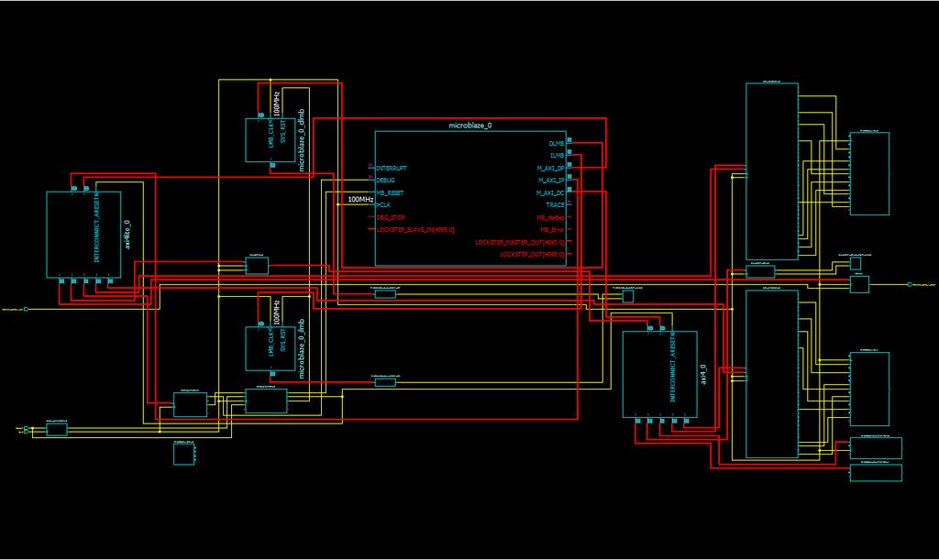Click the ILMB pin label

[557, 156]
